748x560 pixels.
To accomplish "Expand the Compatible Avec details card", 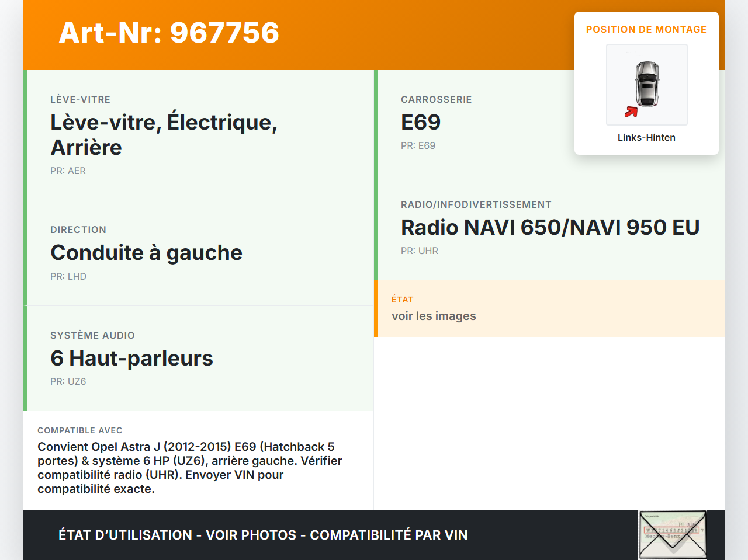I will coord(199,460).
